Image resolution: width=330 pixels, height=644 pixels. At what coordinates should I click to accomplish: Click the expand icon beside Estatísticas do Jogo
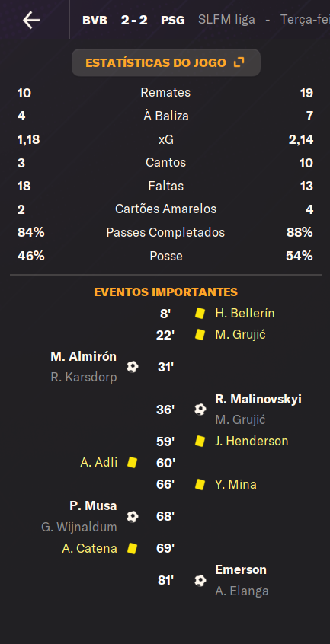click(x=239, y=62)
